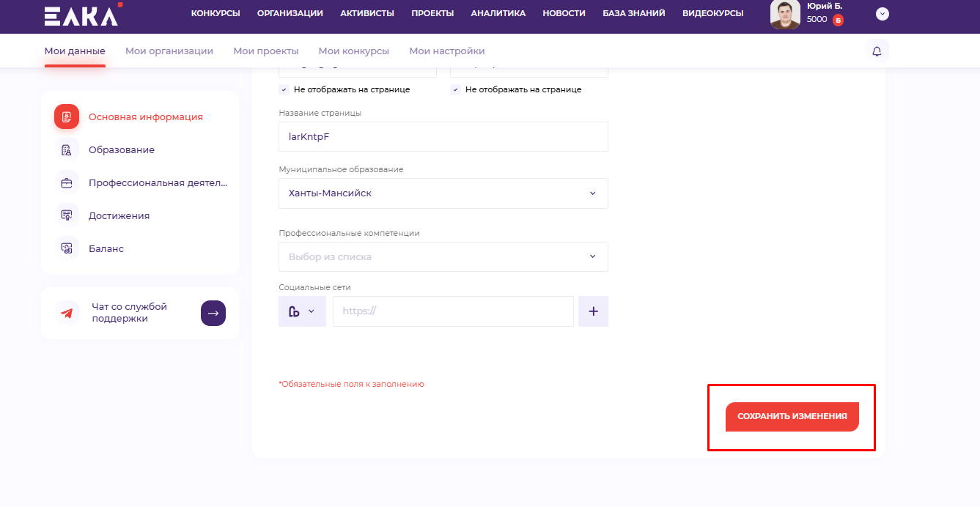Image resolution: width=980 pixels, height=507 pixels.
Task: Click the Название страницы input field
Action: click(443, 136)
